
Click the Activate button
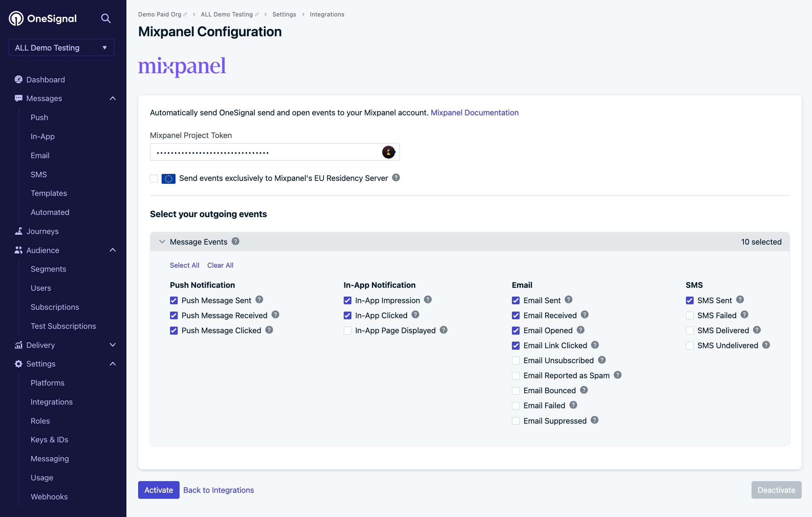coord(159,490)
